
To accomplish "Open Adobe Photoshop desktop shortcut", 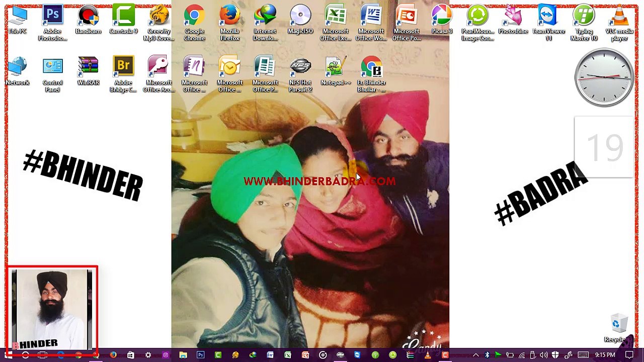I will coord(52,23).
